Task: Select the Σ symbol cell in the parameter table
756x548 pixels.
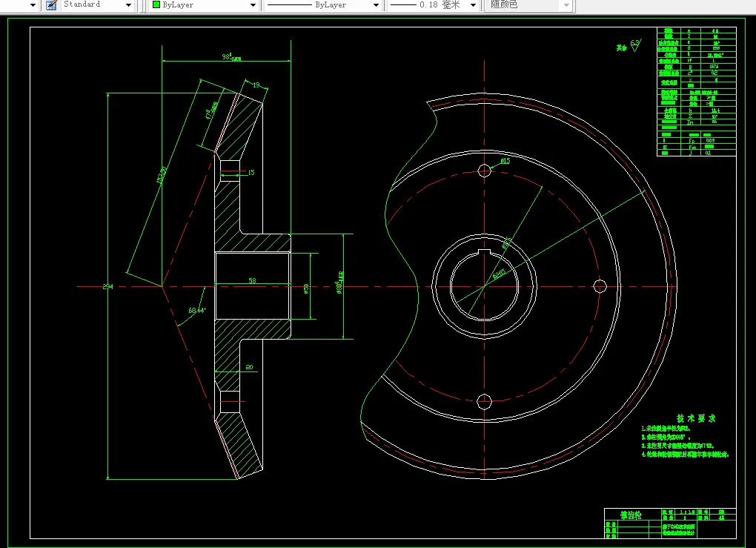Action: point(691,116)
